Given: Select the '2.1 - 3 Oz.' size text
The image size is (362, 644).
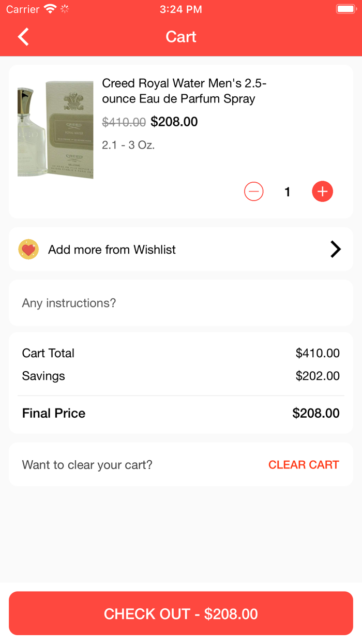Looking at the screenshot, I should [128, 145].
